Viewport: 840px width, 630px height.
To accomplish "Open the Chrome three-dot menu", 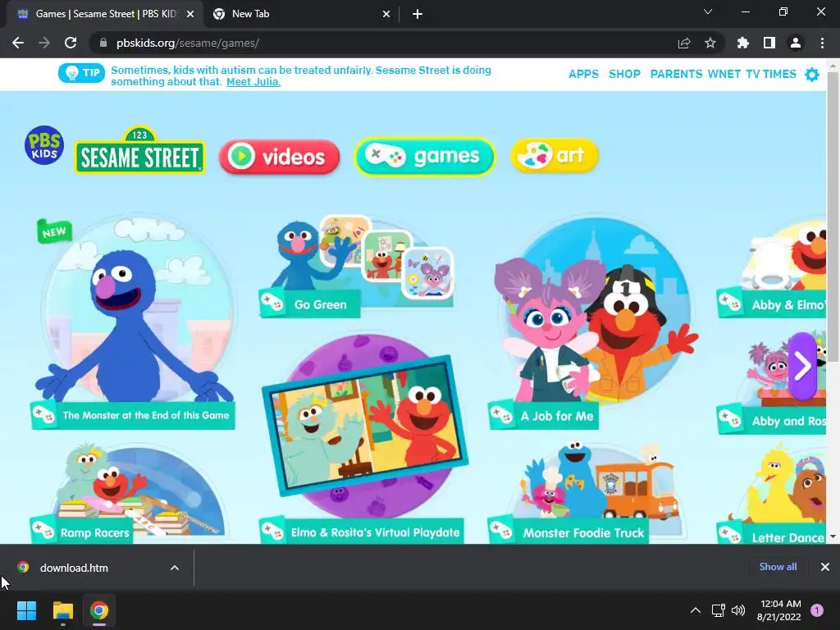I will tap(822, 43).
